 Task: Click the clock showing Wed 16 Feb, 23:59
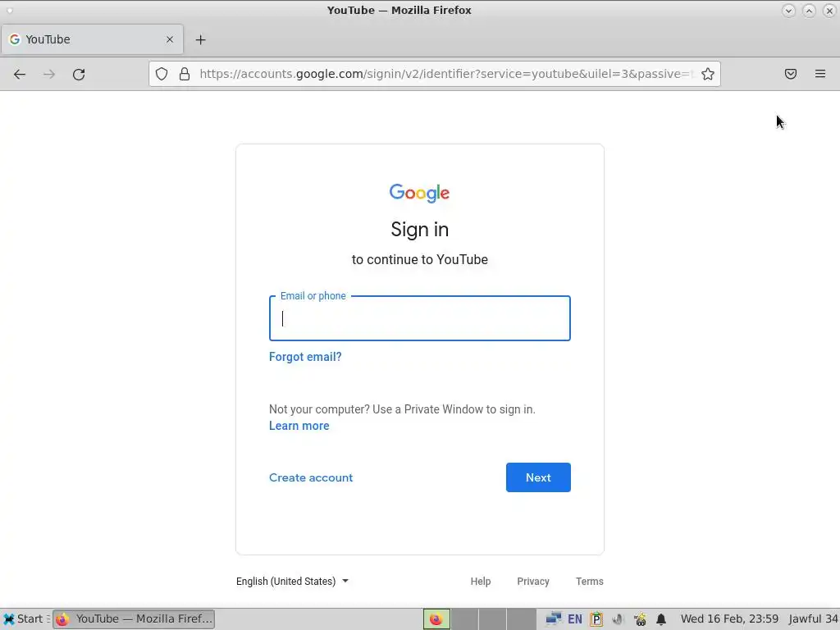729,619
